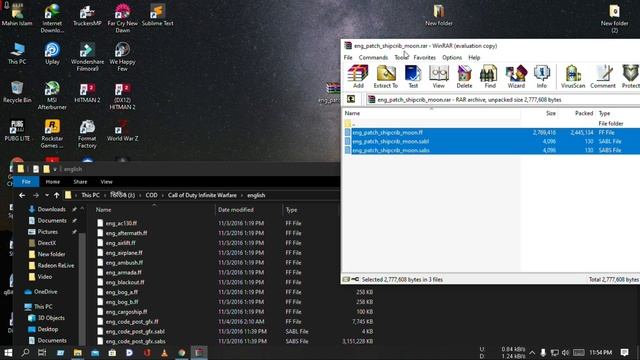The width and height of the screenshot is (640, 360).
Task: Click the View icon in WinRAR toolbar
Action: [x=438, y=76]
